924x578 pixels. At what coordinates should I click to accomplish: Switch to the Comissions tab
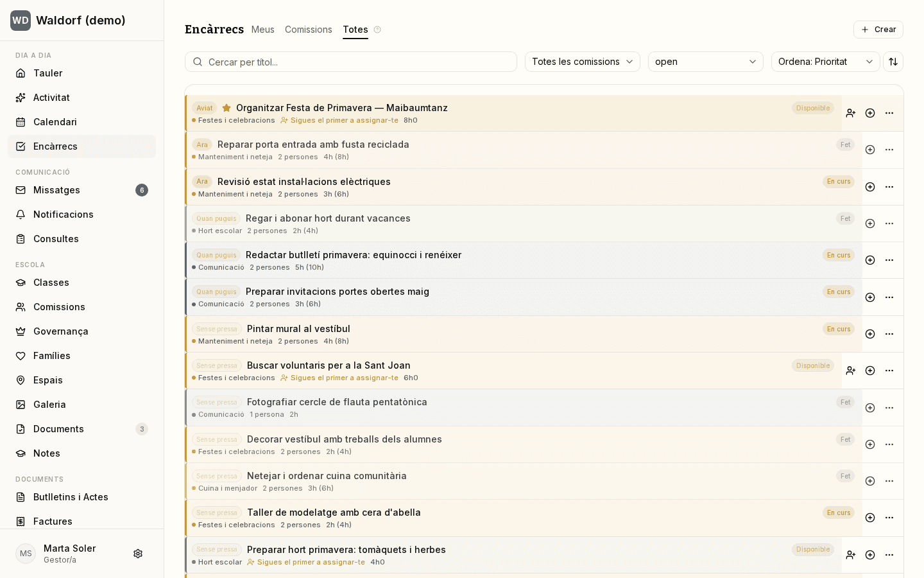coord(309,30)
